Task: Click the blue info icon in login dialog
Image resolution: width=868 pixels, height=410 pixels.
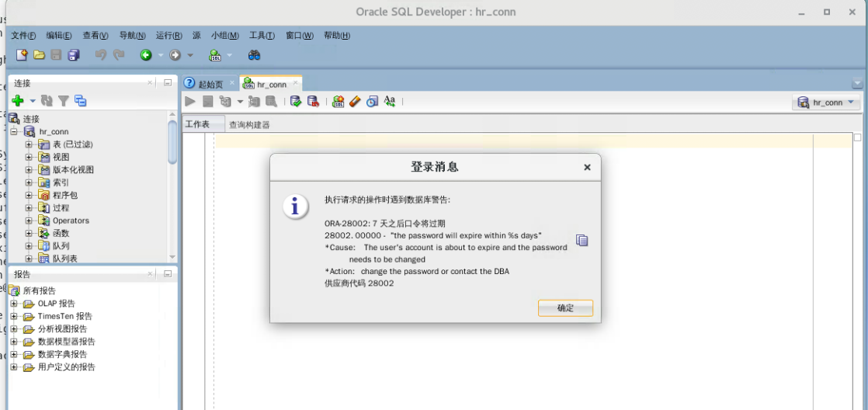Action: (296, 207)
